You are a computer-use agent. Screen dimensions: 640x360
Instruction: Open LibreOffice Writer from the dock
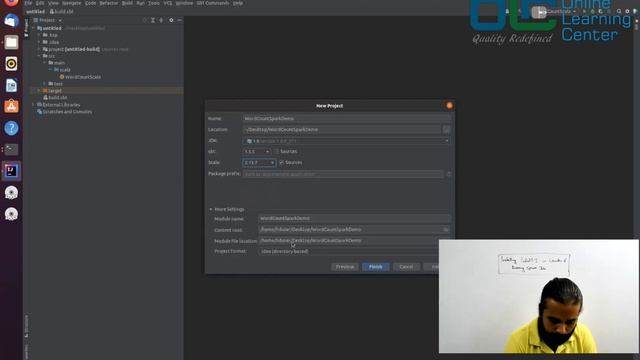(11, 85)
